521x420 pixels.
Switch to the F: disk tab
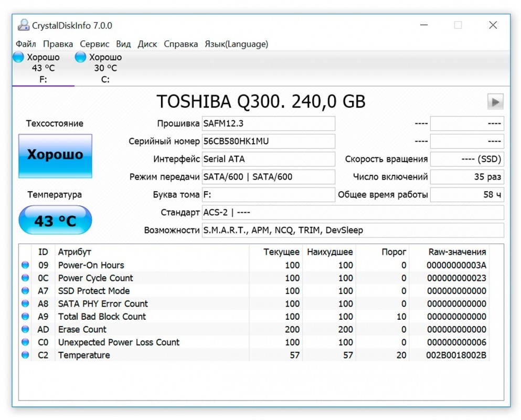click(43, 68)
